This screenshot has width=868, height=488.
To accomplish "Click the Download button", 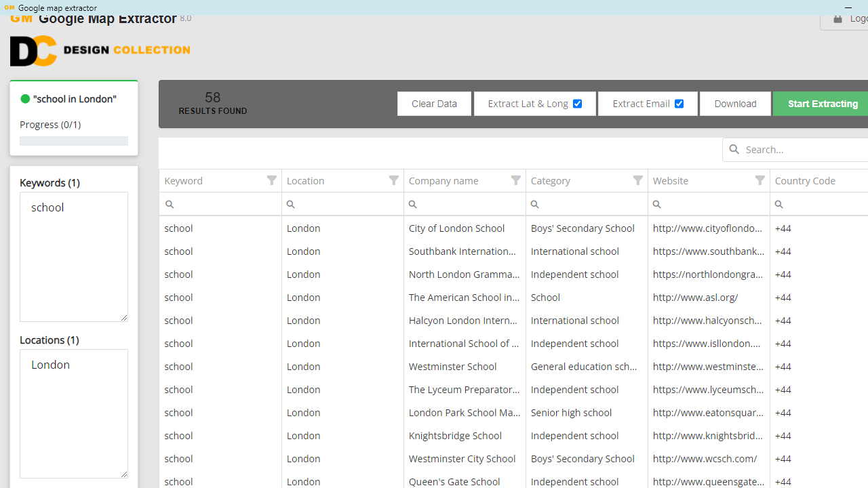I will [x=735, y=103].
